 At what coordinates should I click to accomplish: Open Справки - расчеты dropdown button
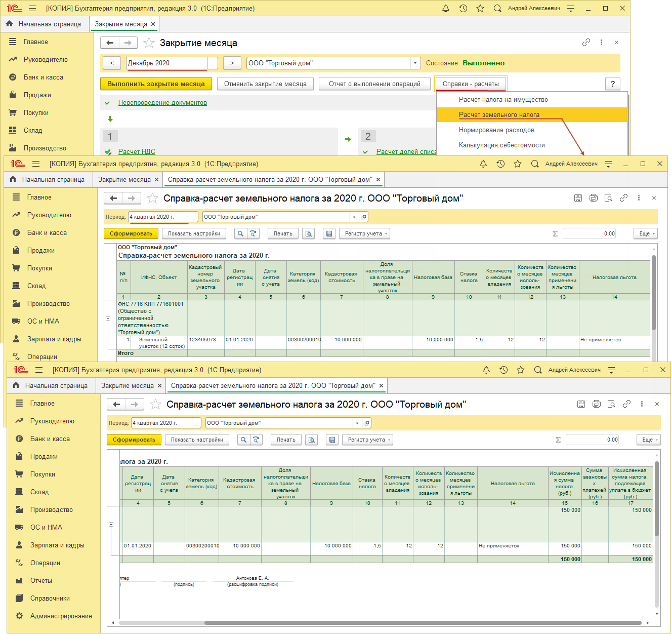471,84
